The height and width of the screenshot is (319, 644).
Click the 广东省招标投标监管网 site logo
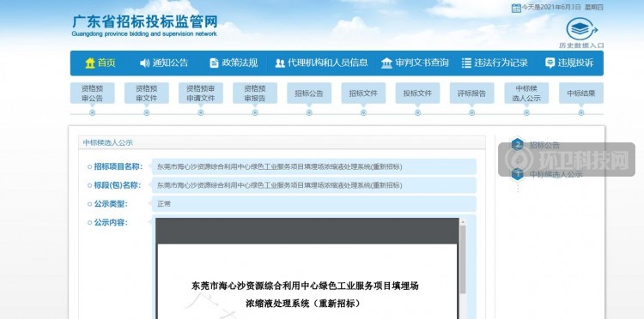144,26
